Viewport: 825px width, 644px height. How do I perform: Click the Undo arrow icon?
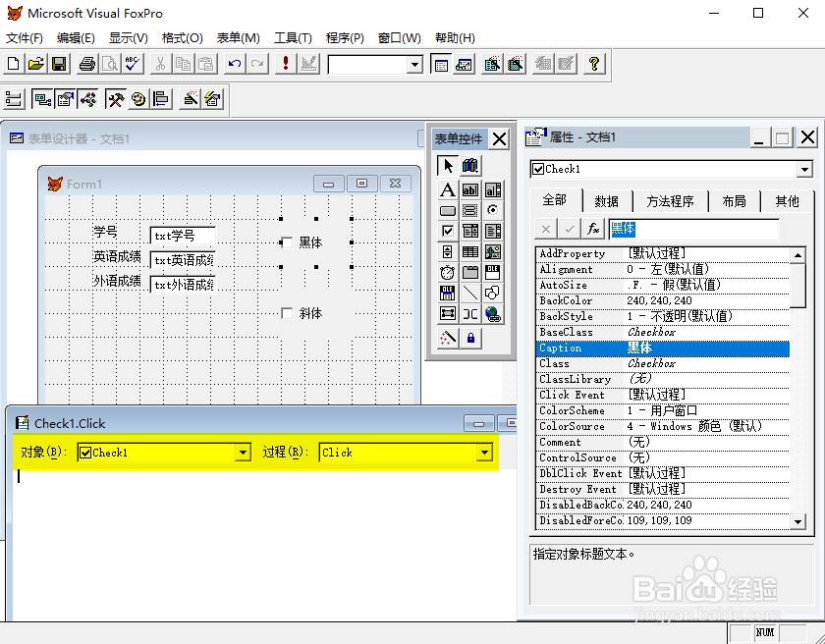pos(234,64)
